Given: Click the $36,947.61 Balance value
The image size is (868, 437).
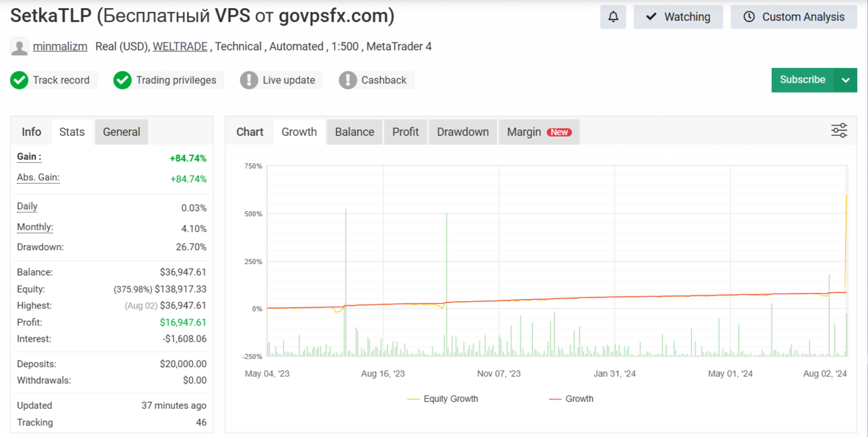Looking at the screenshot, I should coord(183,273).
